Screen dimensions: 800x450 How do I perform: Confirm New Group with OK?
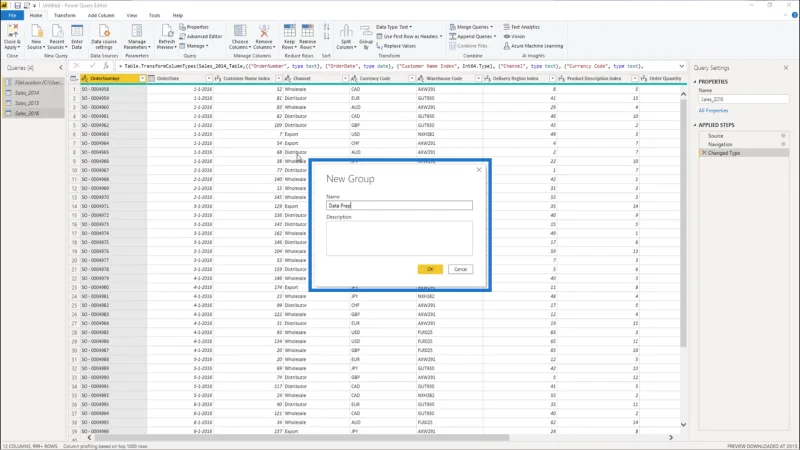(x=430, y=269)
